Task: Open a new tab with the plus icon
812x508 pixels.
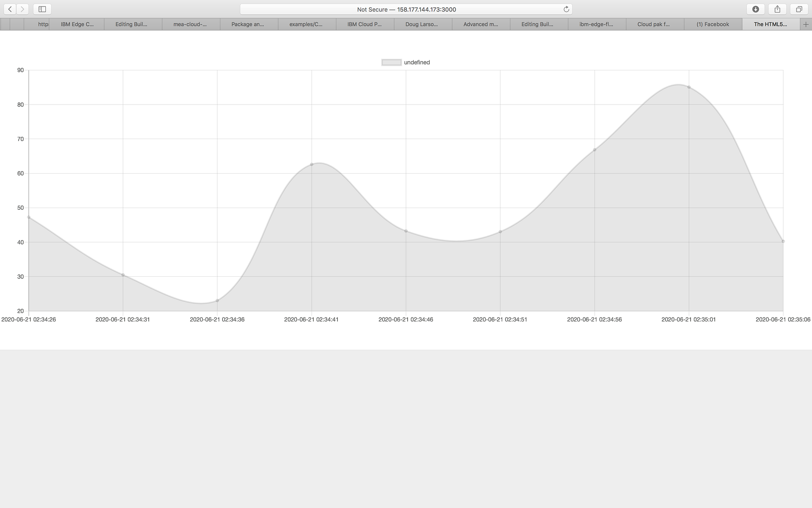Action: pos(806,24)
